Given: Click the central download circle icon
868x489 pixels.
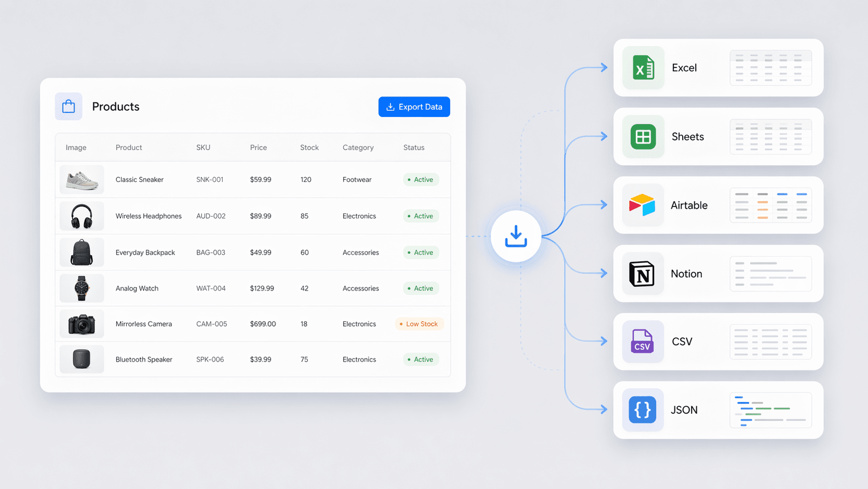Looking at the screenshot, I should (x=516, y=236).
